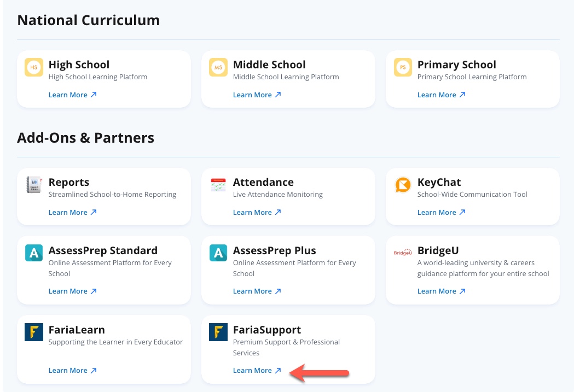Click the KeyChat card title

click(439, 182)
